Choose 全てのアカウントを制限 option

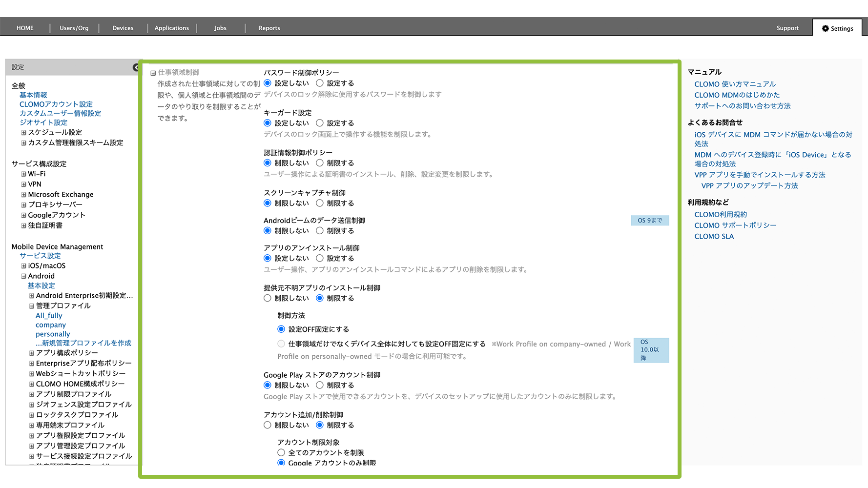pyautogui.click(x=281, y=453)
